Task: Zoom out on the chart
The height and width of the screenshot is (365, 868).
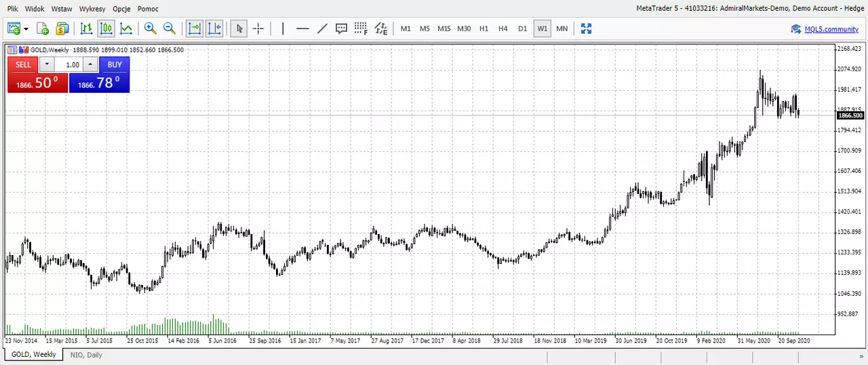Action: [x=170, y=28]
